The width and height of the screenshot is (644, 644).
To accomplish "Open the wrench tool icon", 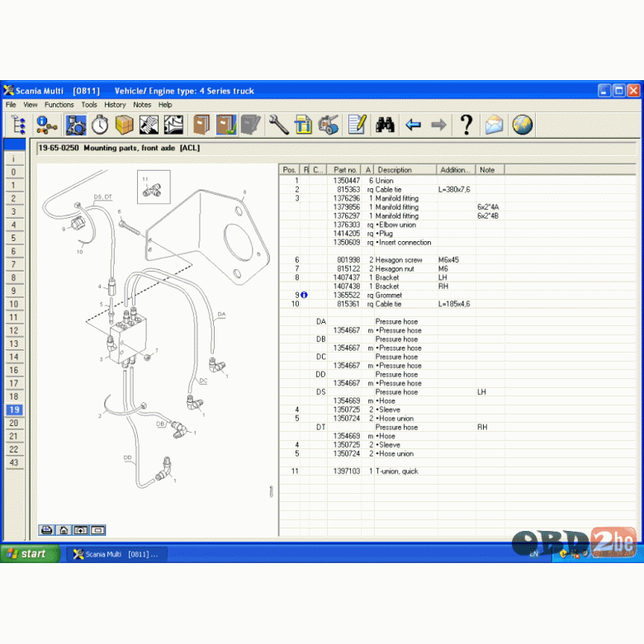I will [279, 125].
